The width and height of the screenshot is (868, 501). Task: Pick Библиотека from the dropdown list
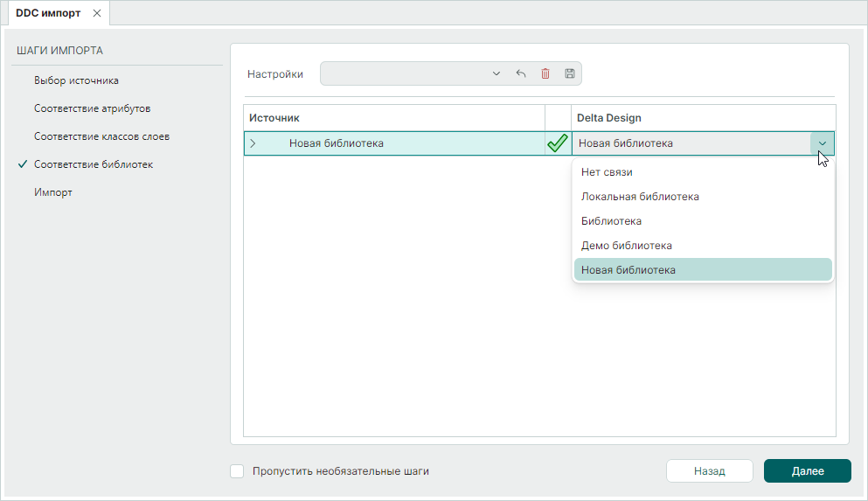point(612,221)
